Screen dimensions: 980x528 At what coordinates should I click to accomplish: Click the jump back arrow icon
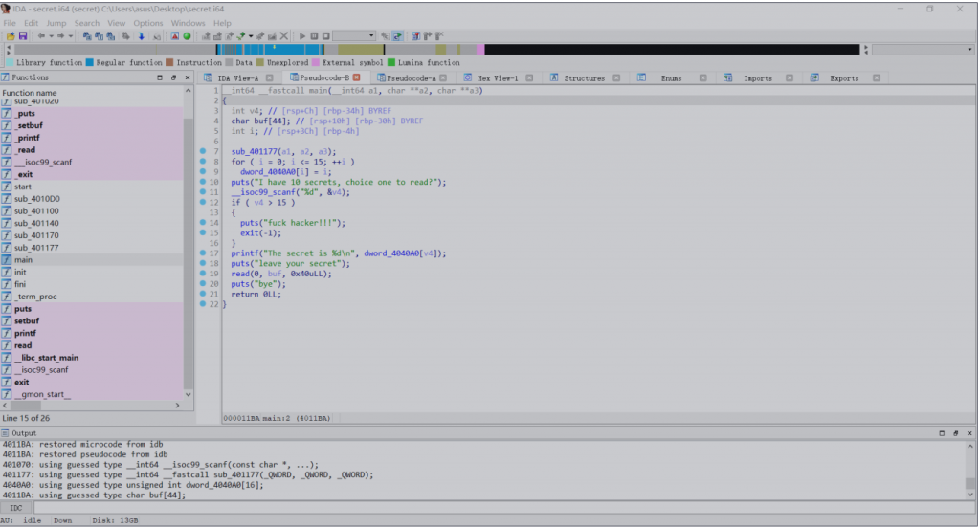click(x=41, y=36)
